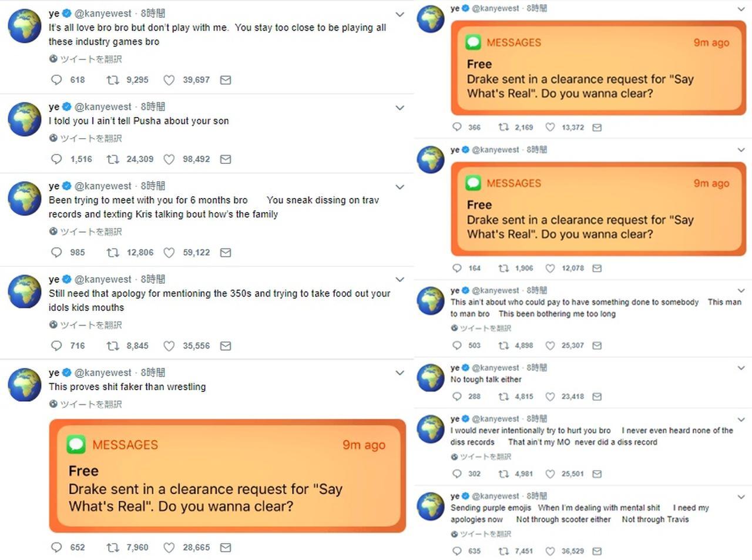Image resolution: width=752 pixels, height=560 pixels.
Task: Send the "Still need that apology" tweet via direct message
Action: coord(226,346)
